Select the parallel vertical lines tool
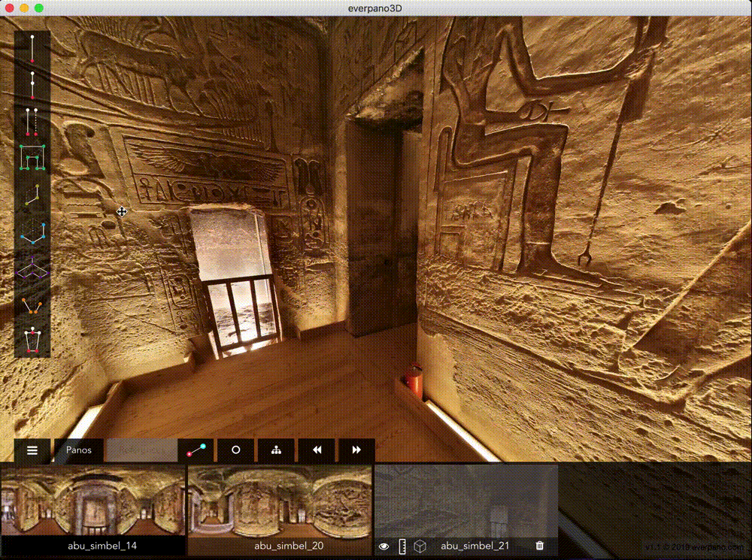752x560 pixels. click(32, 123)
